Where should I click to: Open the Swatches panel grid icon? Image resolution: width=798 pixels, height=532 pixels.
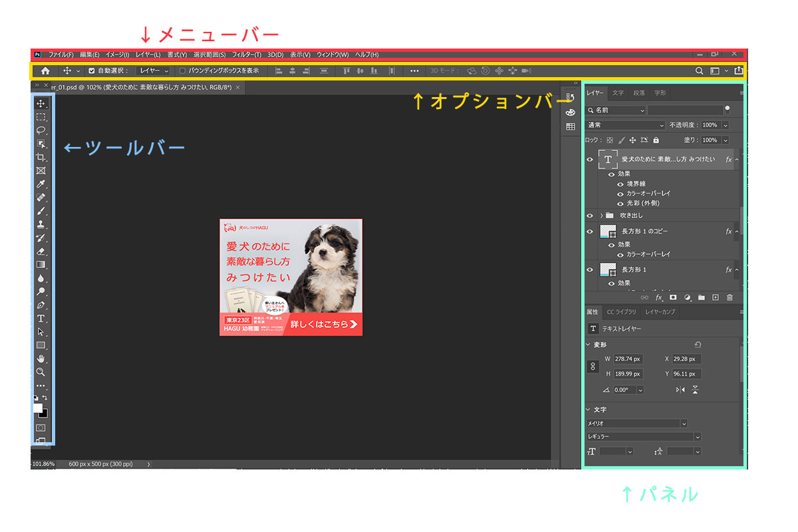570,126
